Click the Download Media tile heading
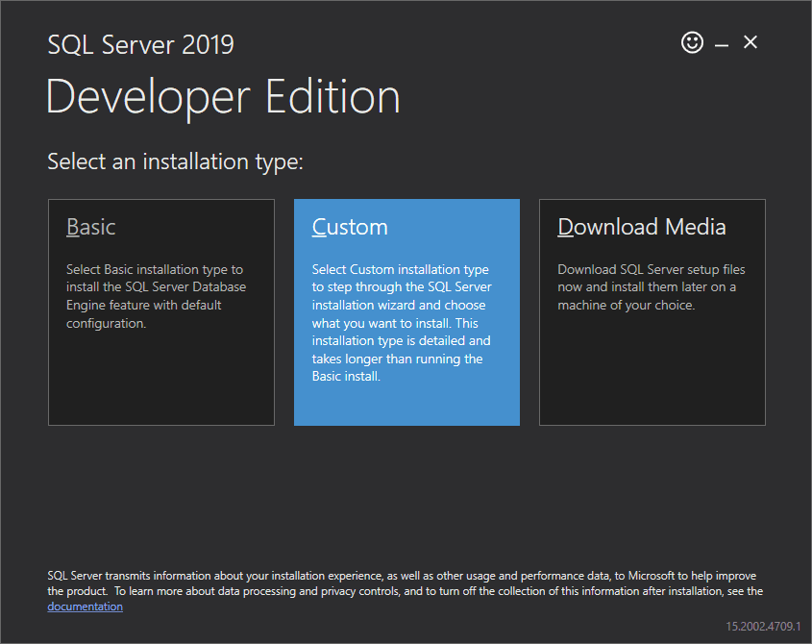 click(641, 227)
